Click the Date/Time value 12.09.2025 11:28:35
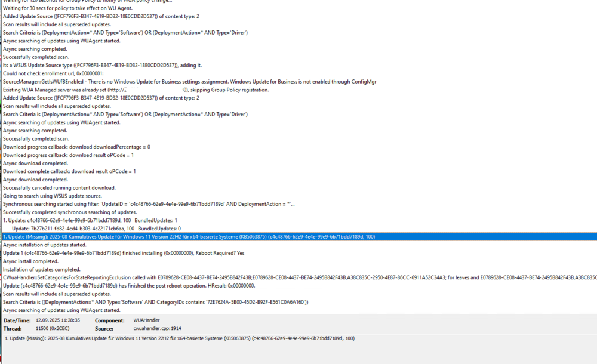This screenshot has height=364, width=597. coord(58,320)
